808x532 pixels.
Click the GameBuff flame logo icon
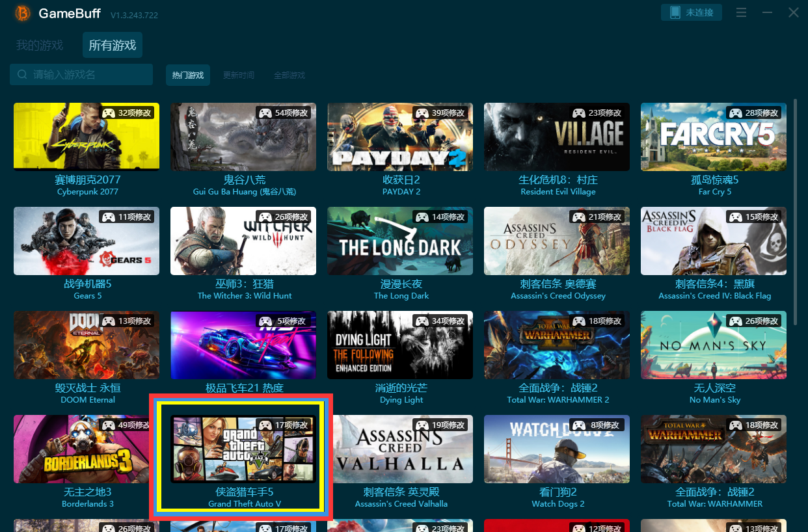coord(22,13)
